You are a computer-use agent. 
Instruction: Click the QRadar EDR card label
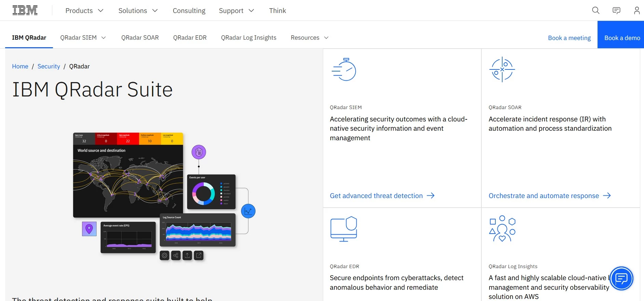coord(344,266)
